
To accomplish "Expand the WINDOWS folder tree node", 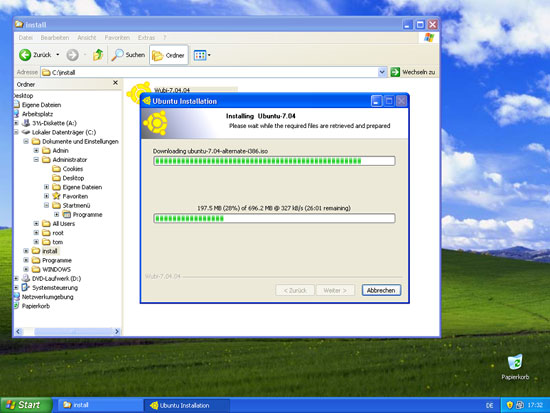I will point(26,269).
